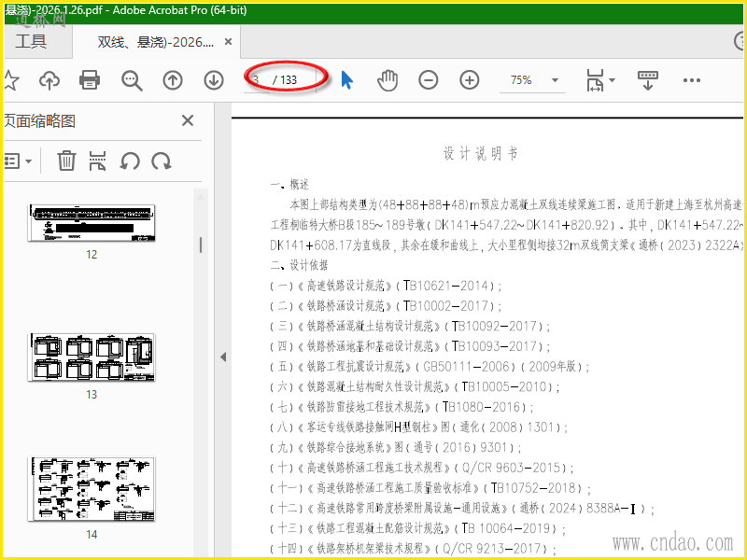Viewport: 747px width, 560px height.
Task: Click the page number input field
Action: 258,80
